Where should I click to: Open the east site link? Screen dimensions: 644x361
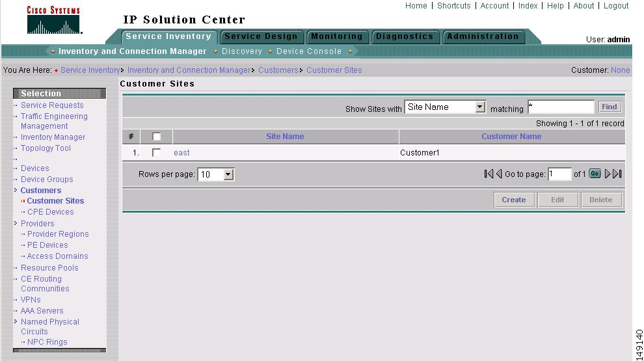[x=181, y=153]
